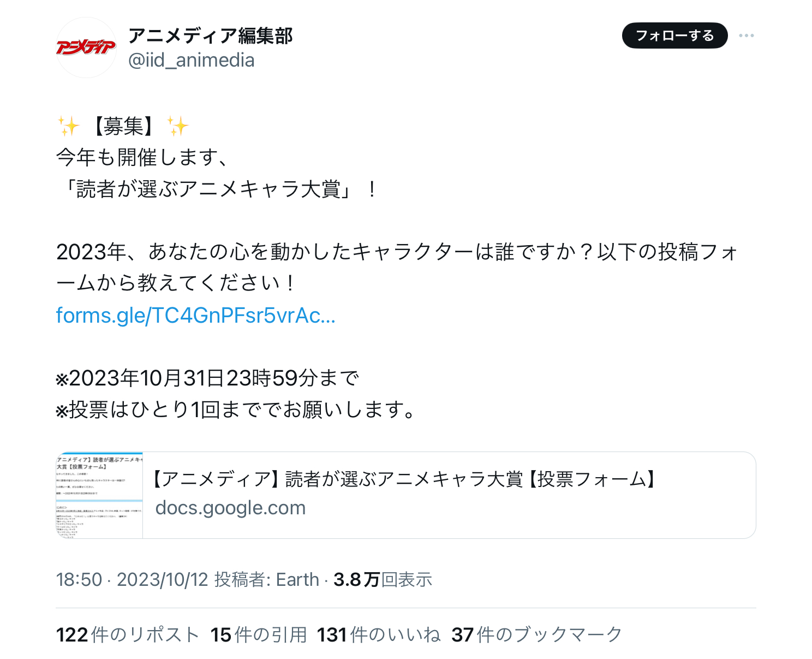Click the sparkle emoji after 【募集】

tap(178, 127)
